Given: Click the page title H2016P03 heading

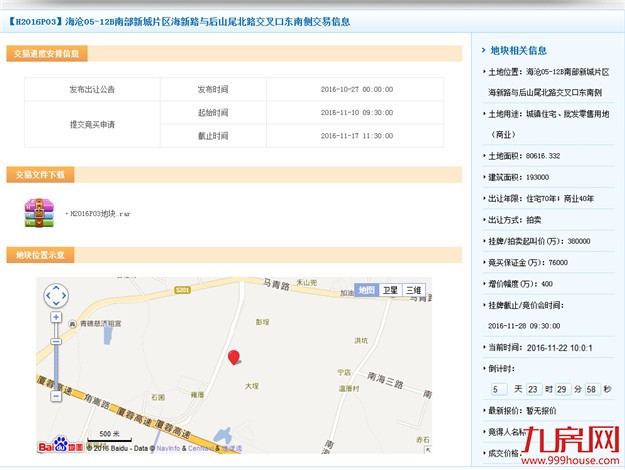Looking at the screenshot, I should coord(179,22).
